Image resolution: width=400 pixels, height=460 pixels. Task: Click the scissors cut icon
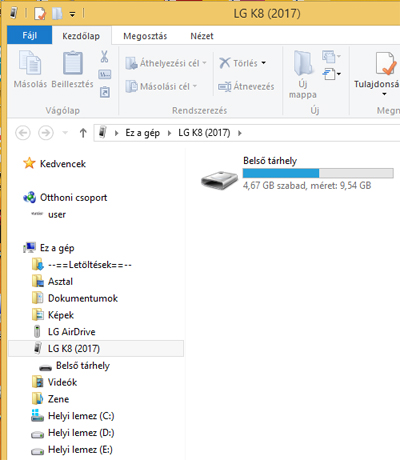point(104,56)
